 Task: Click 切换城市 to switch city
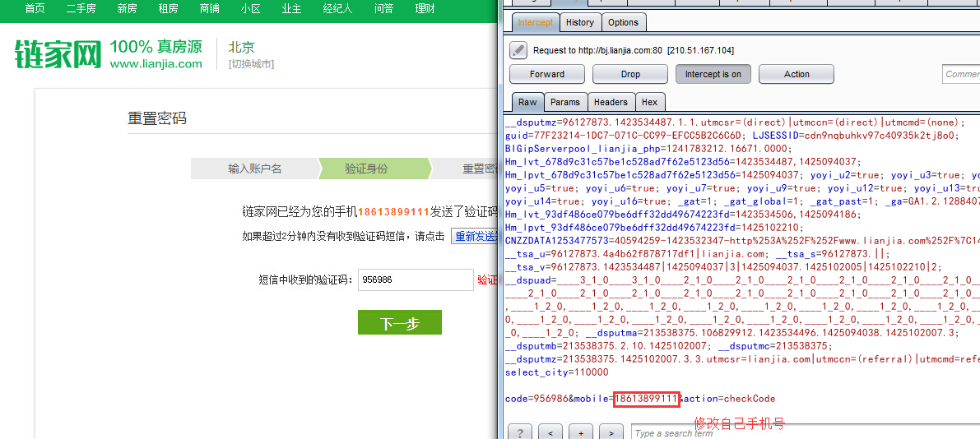click(x=251, y=63)
